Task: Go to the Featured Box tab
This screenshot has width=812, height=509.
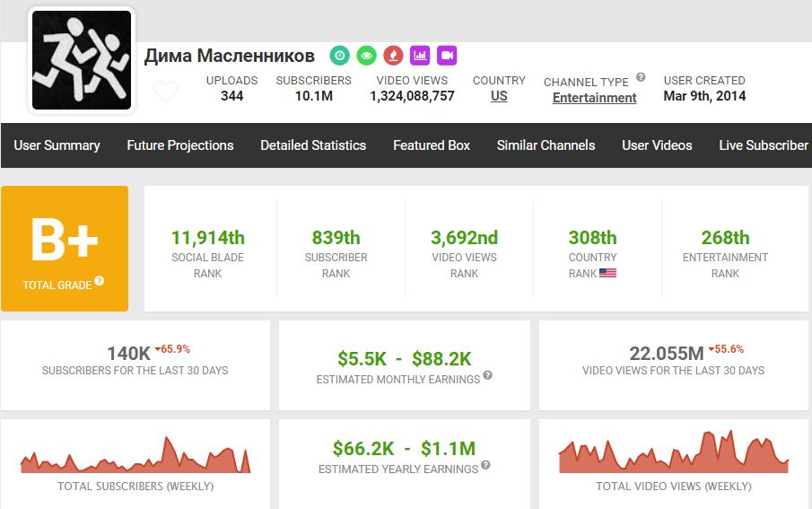Action: coord(432,145)
